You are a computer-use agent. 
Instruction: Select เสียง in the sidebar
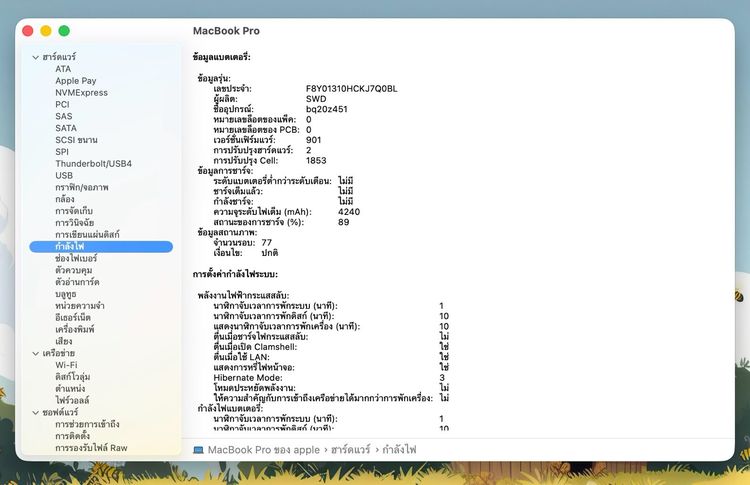(64, 342)
